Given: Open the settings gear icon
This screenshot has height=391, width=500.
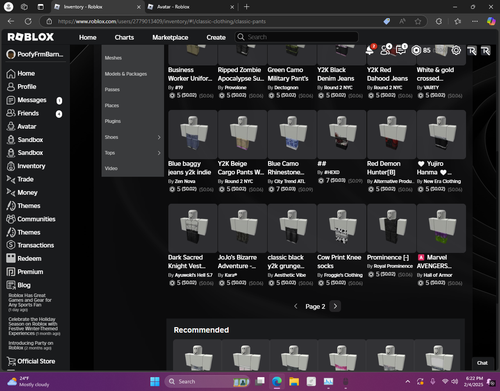Looking at the screenshot, I should (456, 50).
